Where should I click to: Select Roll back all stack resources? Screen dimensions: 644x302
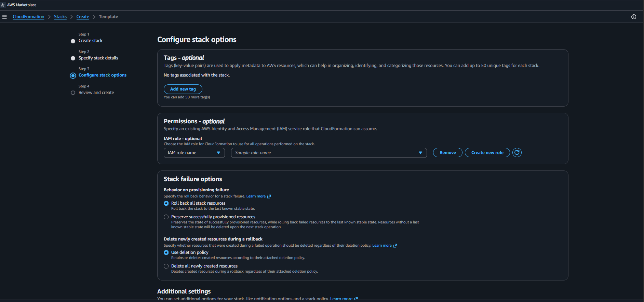[166, 203]
